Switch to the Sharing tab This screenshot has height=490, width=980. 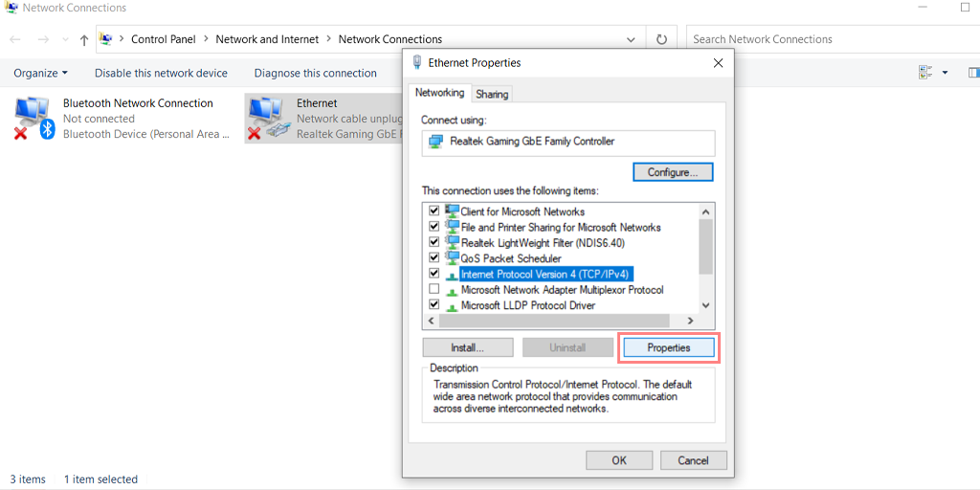point(492,94)
